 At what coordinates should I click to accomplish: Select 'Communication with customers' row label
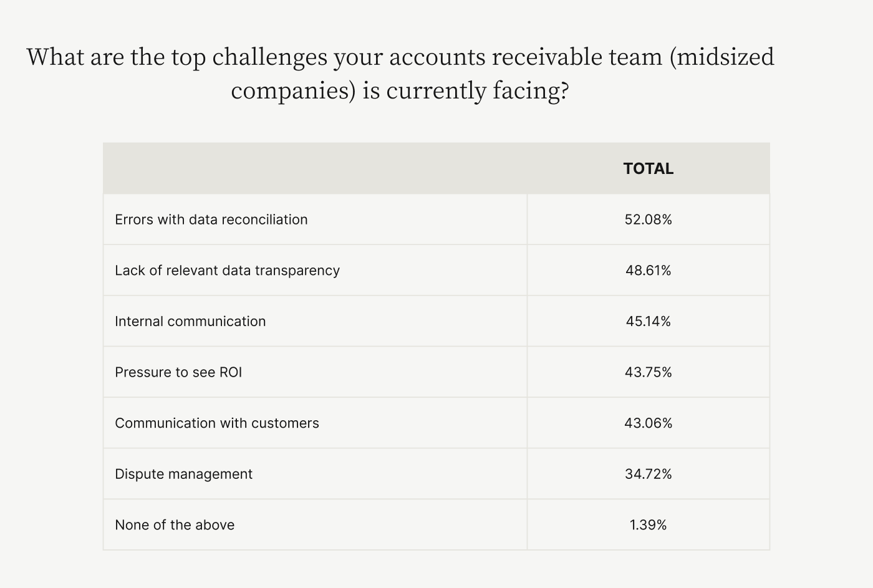[217, 423]
